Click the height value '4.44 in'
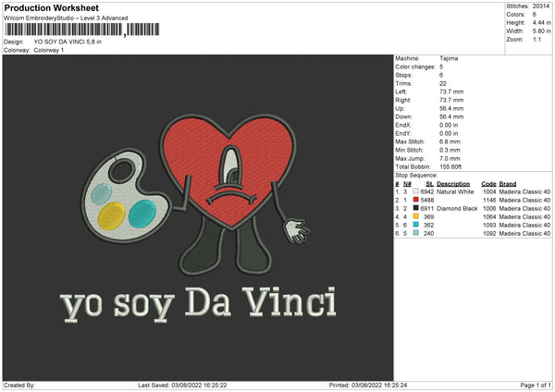The height and width of the screenshot is (392, 555). click(541, 22)
